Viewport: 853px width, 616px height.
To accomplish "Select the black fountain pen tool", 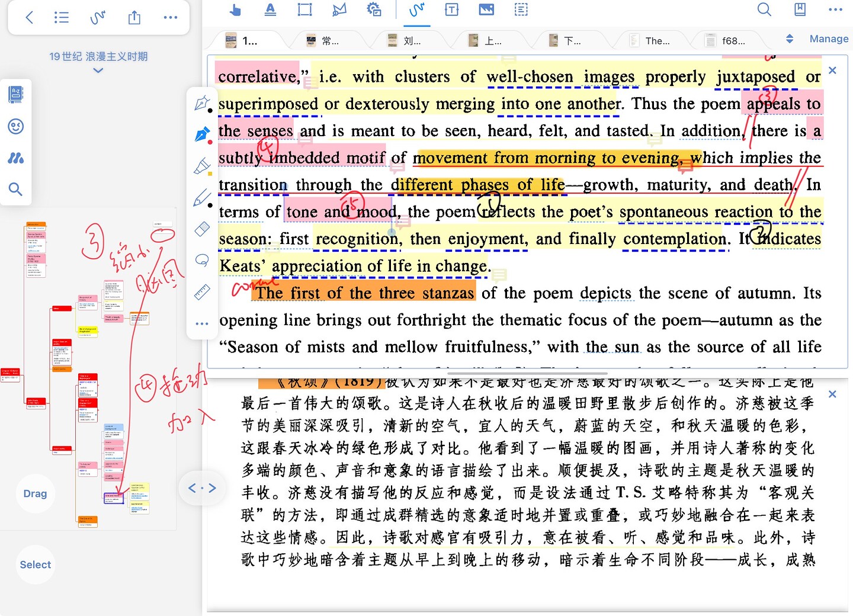I will (x=202, y=104).
